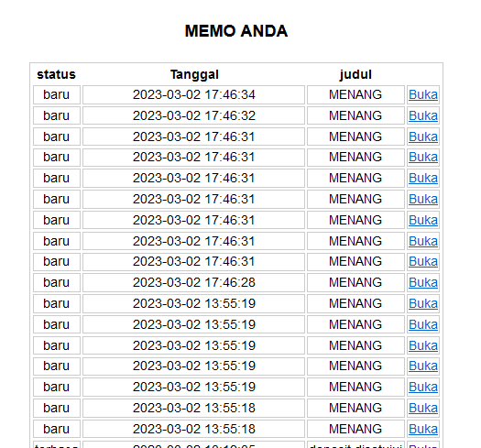The width and height of the screenshot is (481, 448).
Task: Click the Tanggal column header
Action: (x=194, y=74)
